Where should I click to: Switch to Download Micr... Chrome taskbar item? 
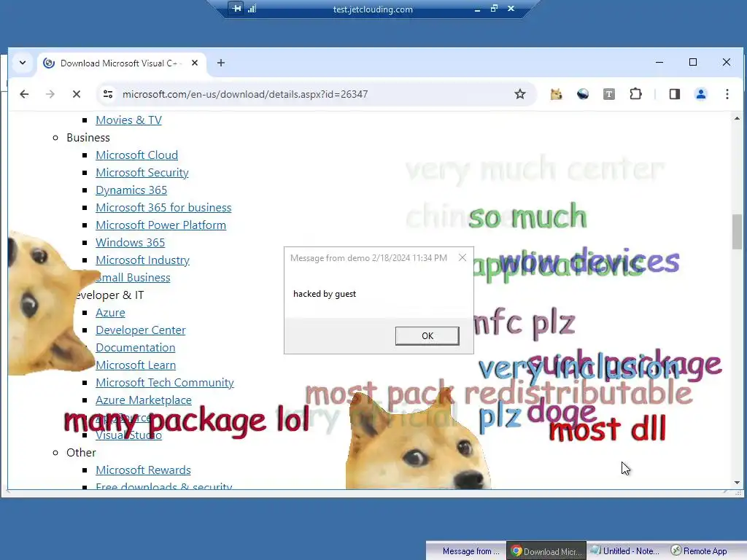(x=546, y=551)
